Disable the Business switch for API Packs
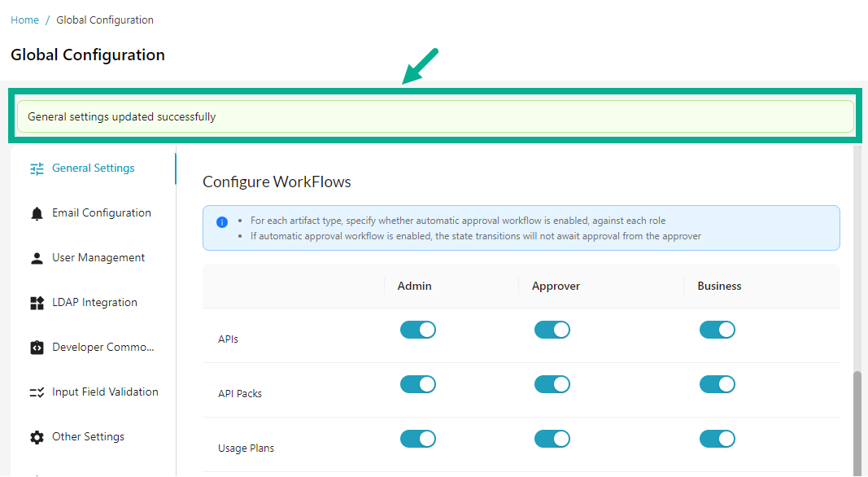The width and height of the screenshot is (868, 477). coord(718,384)
